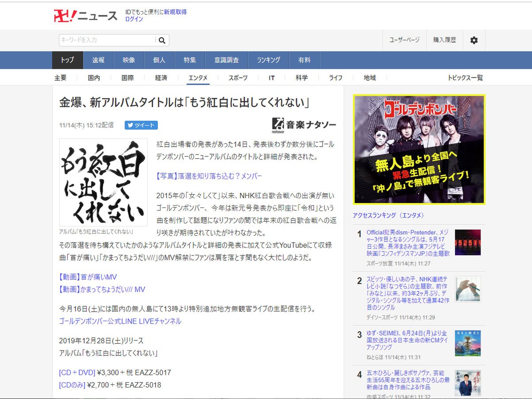Image resolution: width=532 pixels, height=399 pixels.
Task: Select the 特集 tab
Action: [x=190, y=60]
